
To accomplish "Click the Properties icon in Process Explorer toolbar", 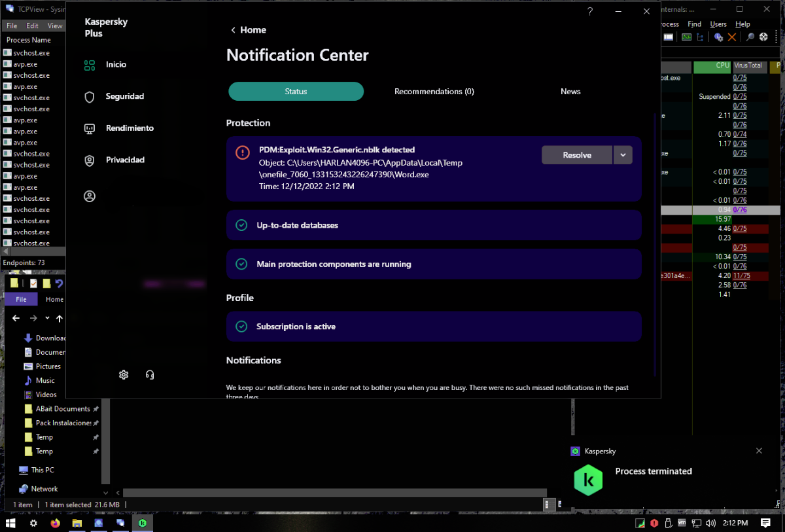I will coord(718,37).
